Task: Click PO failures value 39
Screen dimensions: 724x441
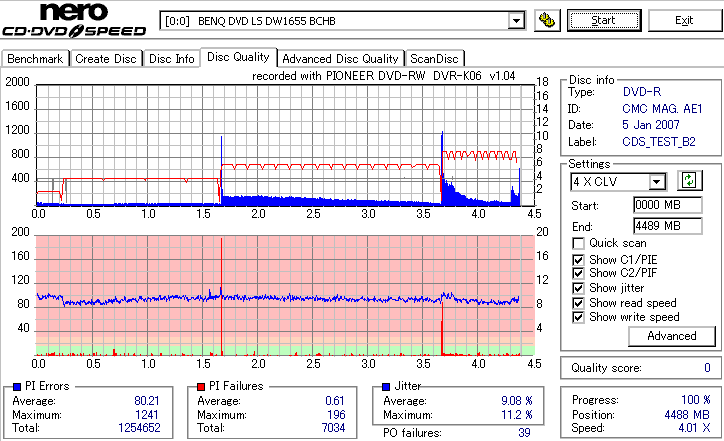Action: tap(524, 433)
